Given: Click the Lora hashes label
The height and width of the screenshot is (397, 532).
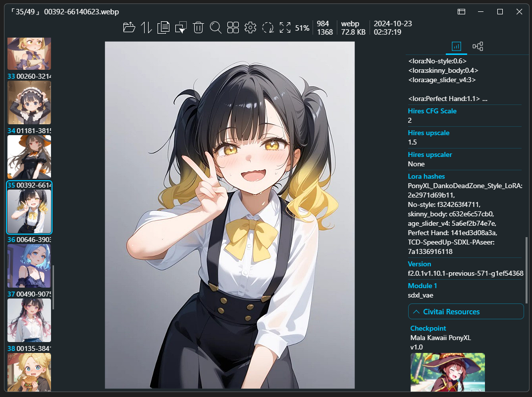Looking at the screenshot, I should pyautogui.click(x=426, y=176).
